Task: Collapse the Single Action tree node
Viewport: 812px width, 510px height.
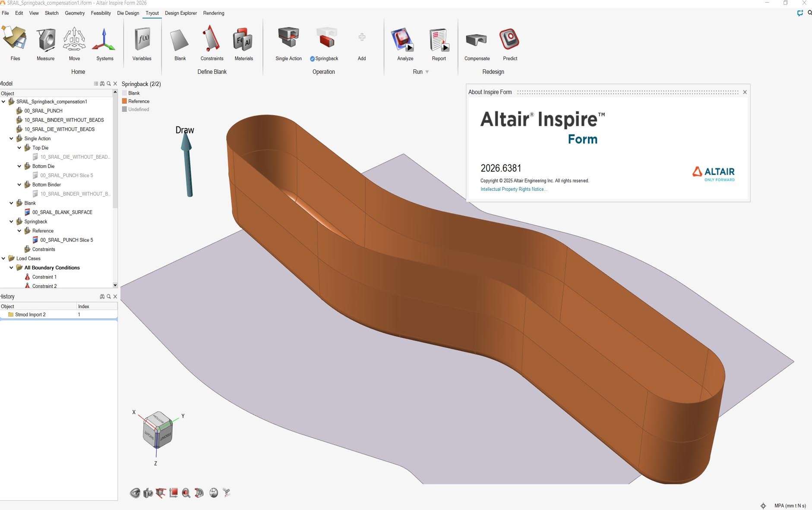Action: tap(12, 139)
